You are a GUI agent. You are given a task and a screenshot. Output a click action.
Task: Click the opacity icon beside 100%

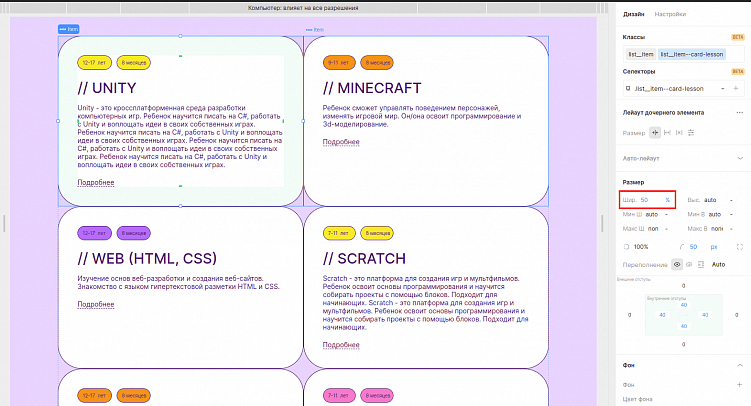point(626,247)
